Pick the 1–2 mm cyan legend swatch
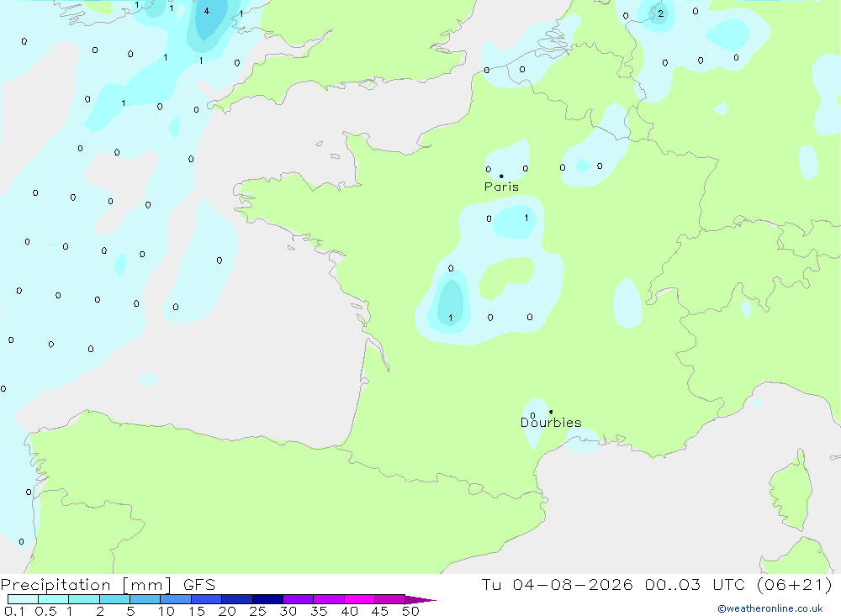 point(83,599)
